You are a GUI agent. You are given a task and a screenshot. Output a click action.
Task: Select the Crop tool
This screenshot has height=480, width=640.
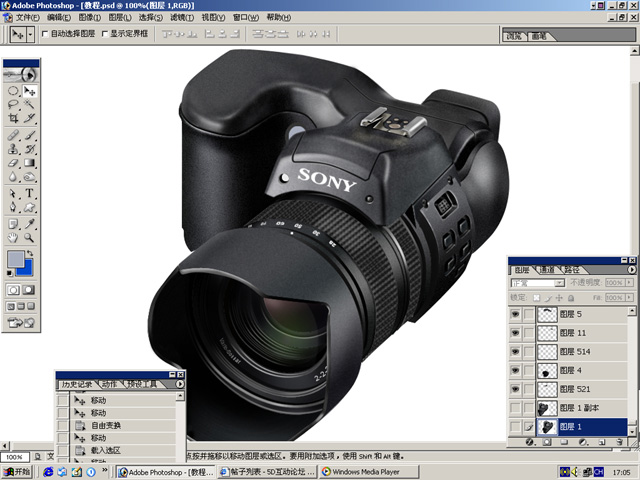coord(13,118)
